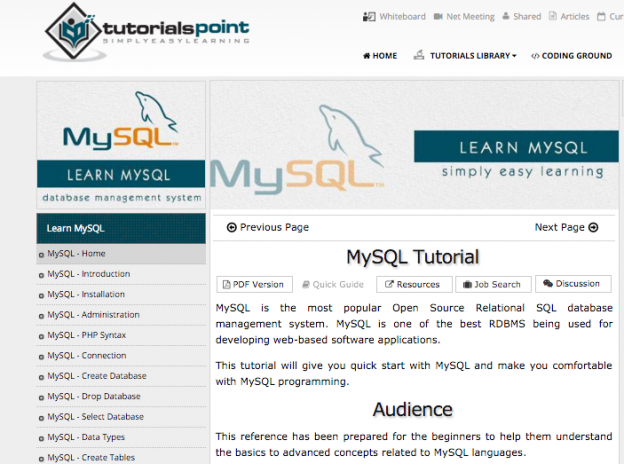
Task: Open MySQL - Drop Database chapter
Action: (x=121, y=396)
